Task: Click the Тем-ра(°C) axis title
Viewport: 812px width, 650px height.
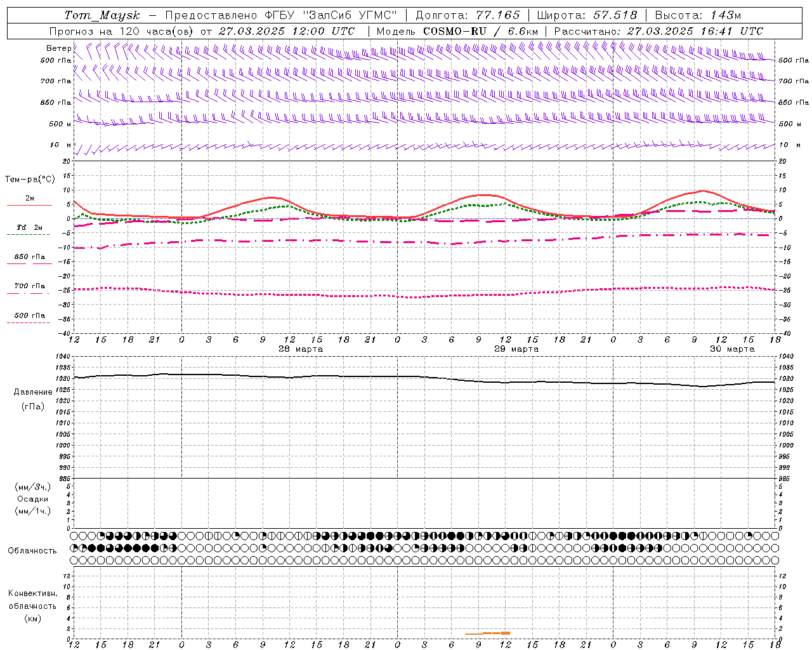Action: pos(30,180)
